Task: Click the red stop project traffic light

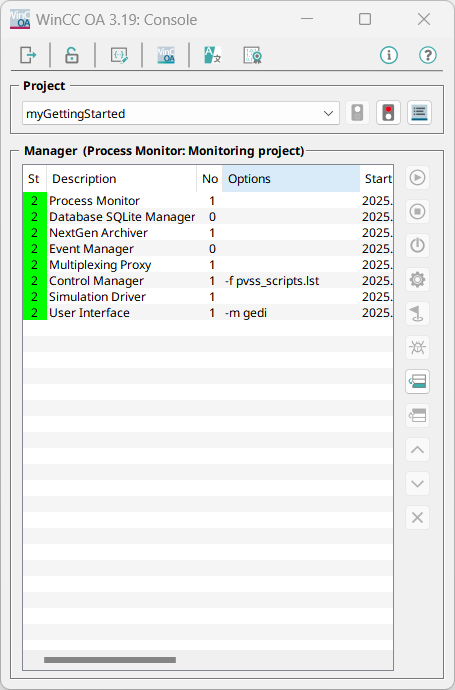Action: [389, 113]
